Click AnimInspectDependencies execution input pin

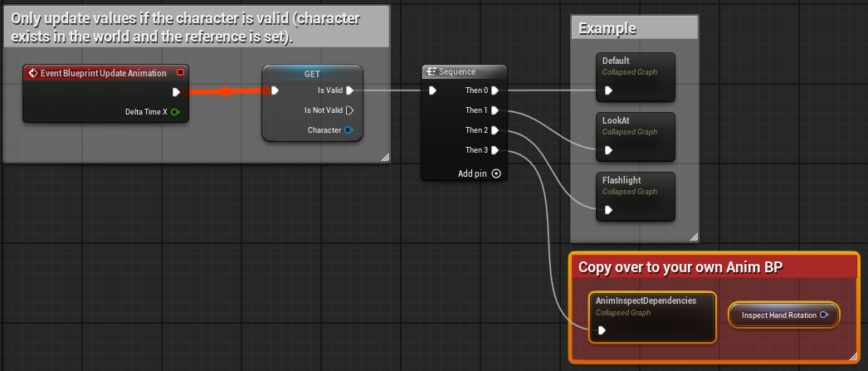pos(602,330)
